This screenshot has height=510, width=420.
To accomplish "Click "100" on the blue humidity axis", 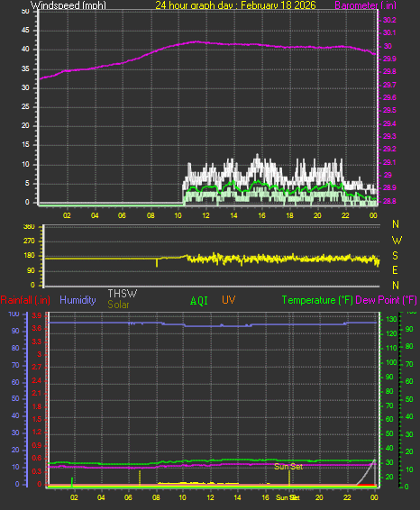I will pos(14,314).
